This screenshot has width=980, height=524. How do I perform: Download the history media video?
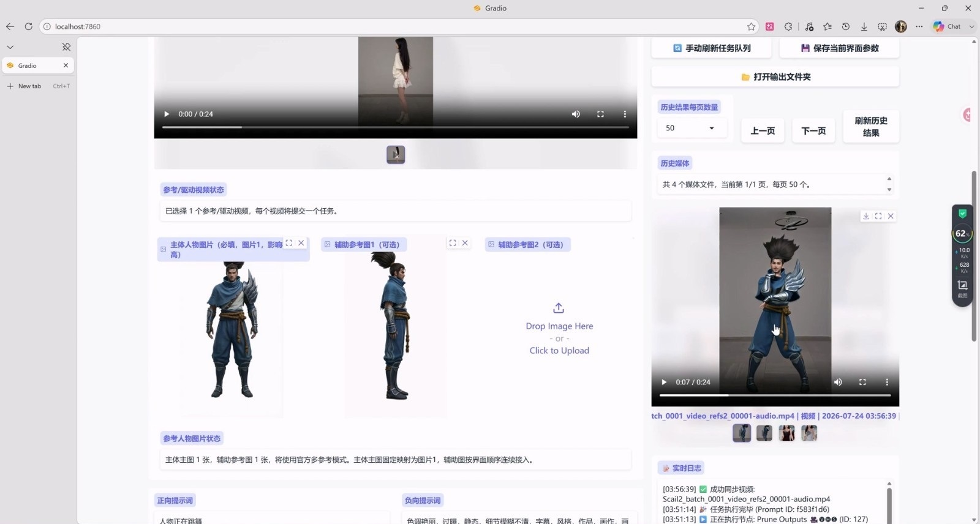pyautogui.click(x=866, y=216)
